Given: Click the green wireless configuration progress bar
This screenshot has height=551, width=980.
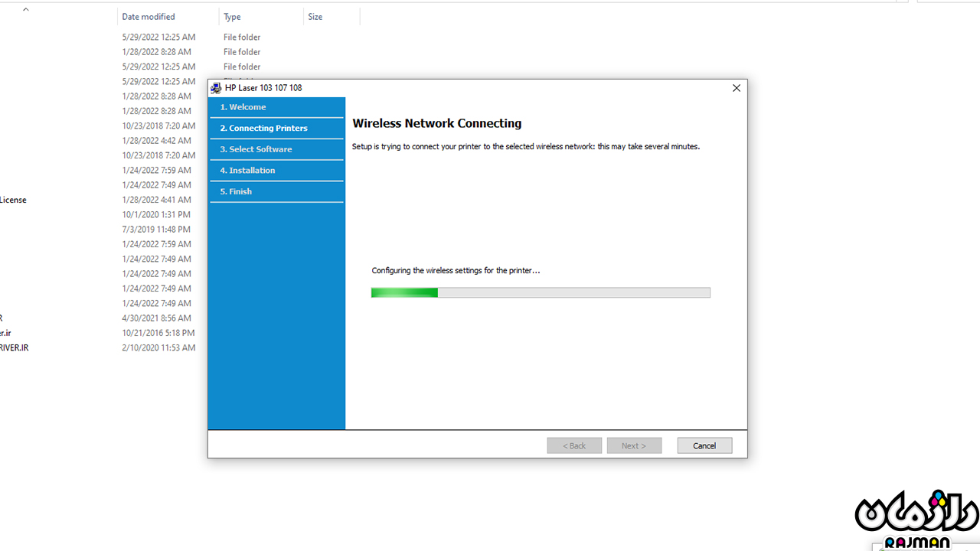Looking at the screenshot, I should click(541, 292).
